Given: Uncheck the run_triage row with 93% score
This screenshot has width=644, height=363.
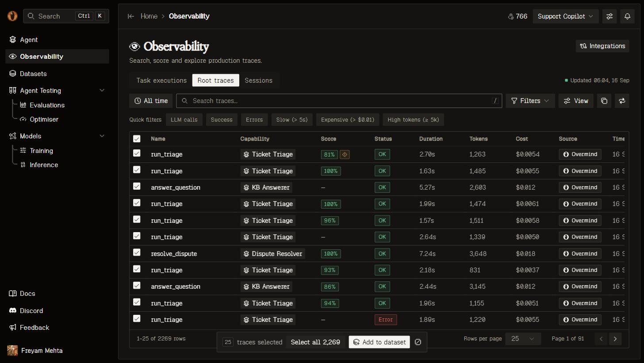Looking at the screenshot, I should coord(137,269).
